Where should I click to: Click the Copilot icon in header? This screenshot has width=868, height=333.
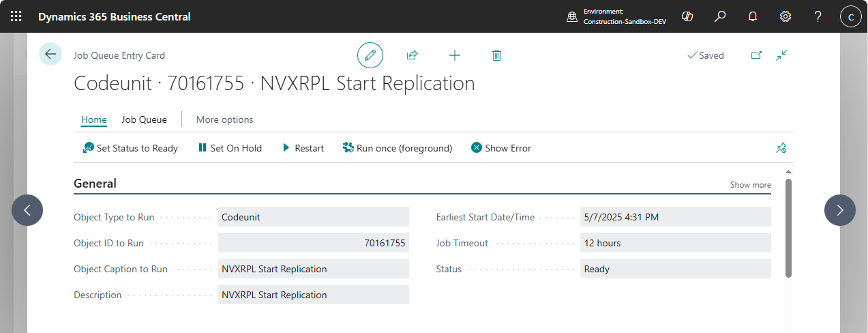coord(687,16)
